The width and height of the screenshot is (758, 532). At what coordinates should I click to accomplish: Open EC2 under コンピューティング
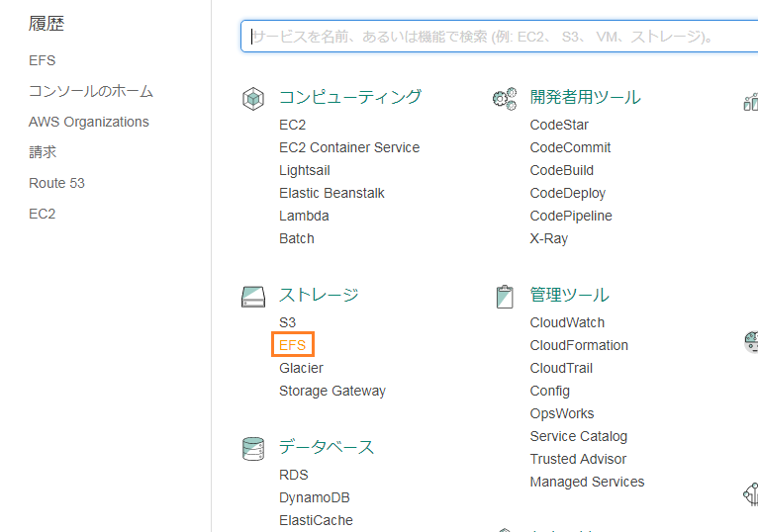tap(293, 125)
